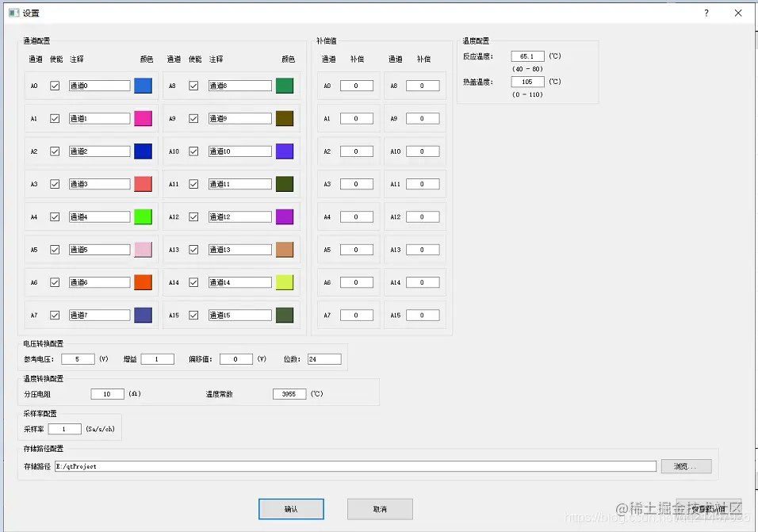Edit the 采样率 sampling rate value
758x532 pixels.
[x=64, y=429]
